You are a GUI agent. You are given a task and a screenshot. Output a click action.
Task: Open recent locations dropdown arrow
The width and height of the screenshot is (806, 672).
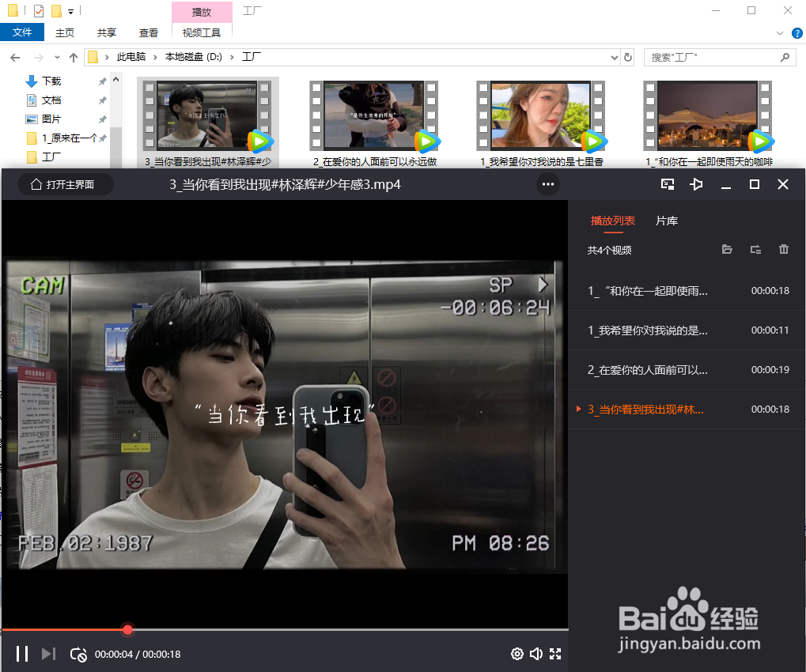coord(57,57)
